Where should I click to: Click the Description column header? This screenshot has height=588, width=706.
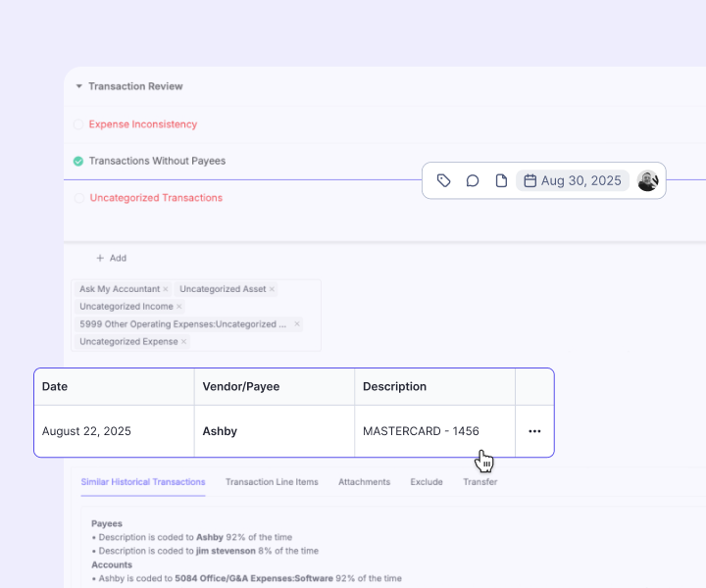coord(435,387)
